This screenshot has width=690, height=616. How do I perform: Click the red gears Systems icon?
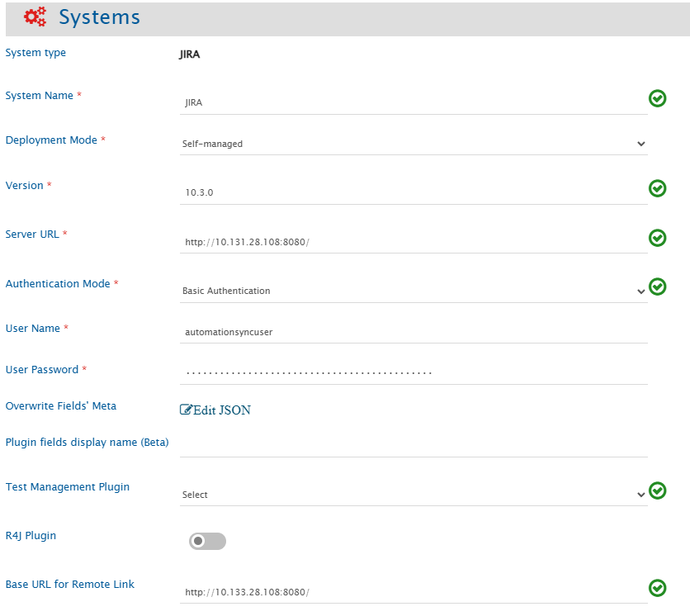point(35,17)
